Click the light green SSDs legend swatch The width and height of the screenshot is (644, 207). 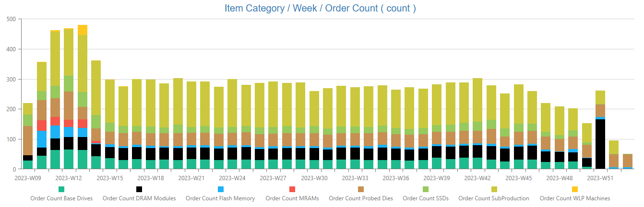(426, 189)
